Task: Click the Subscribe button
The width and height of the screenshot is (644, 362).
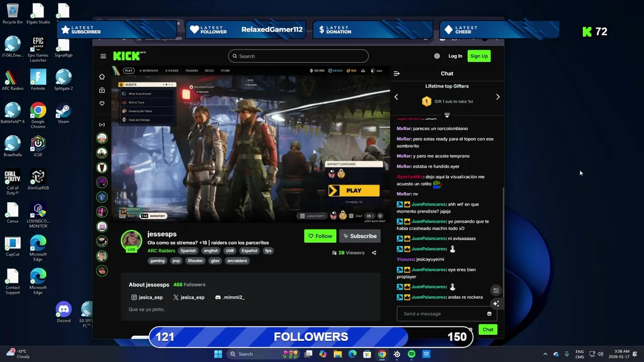Action: coord(360,236)
